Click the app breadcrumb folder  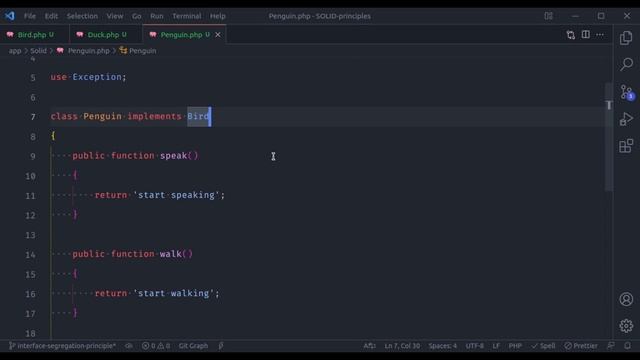tap(15, 51)
